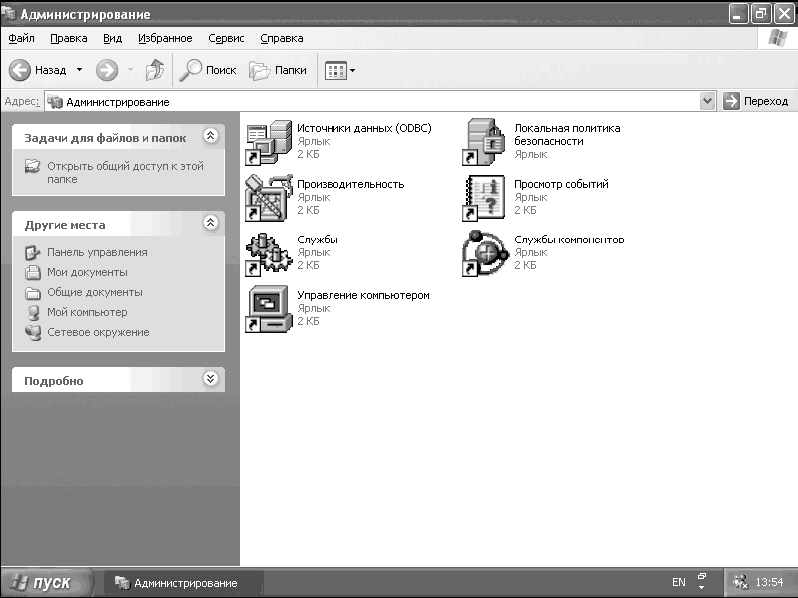Click the Мой компьютер link text
The height and width of the screenshot is (598, 798).
(87, 312)
